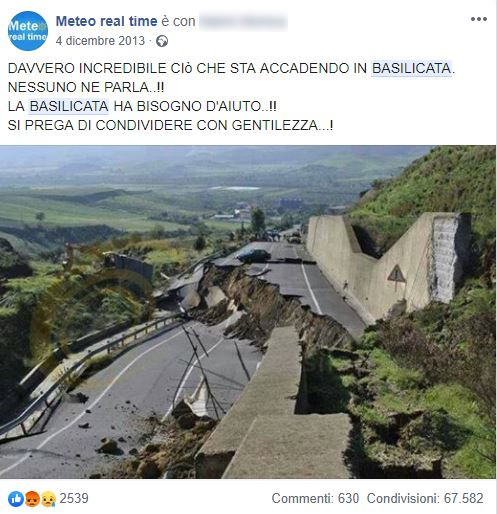Open the post date 4 dicembre 2013

tap(100, 41)
